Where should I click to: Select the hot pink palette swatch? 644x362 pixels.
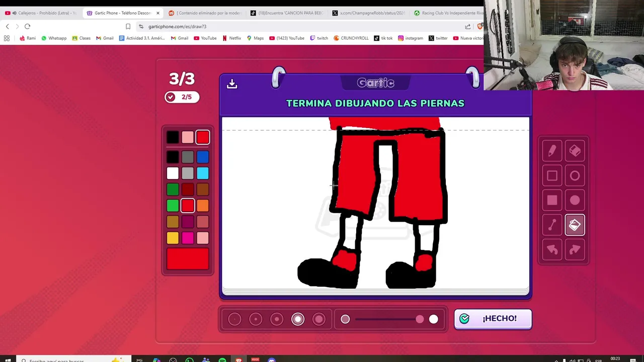(x=188, y=238)
